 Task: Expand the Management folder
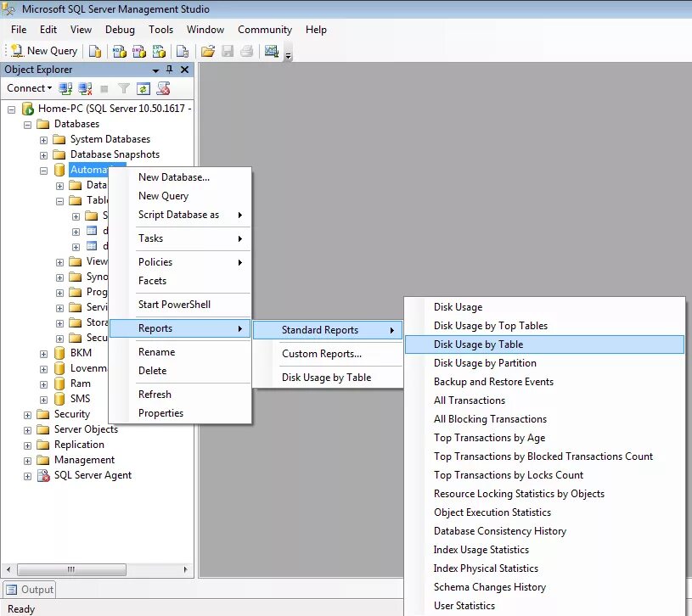27,462
